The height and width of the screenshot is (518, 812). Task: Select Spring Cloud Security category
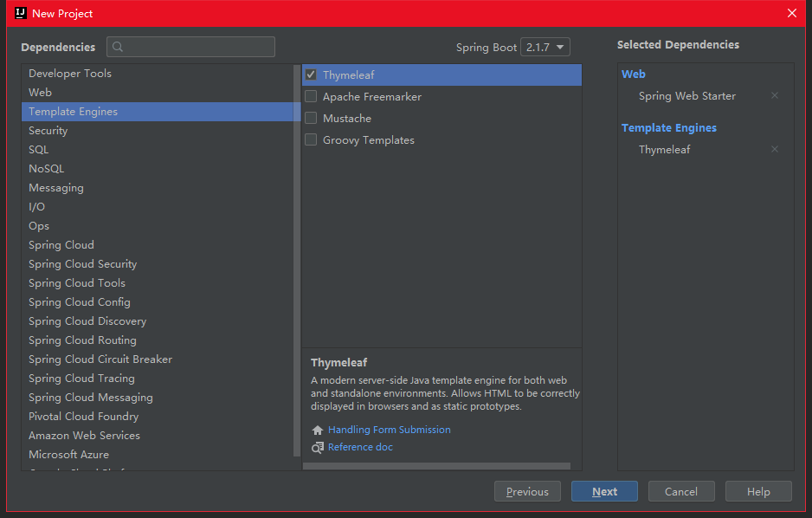click(158, 264)
